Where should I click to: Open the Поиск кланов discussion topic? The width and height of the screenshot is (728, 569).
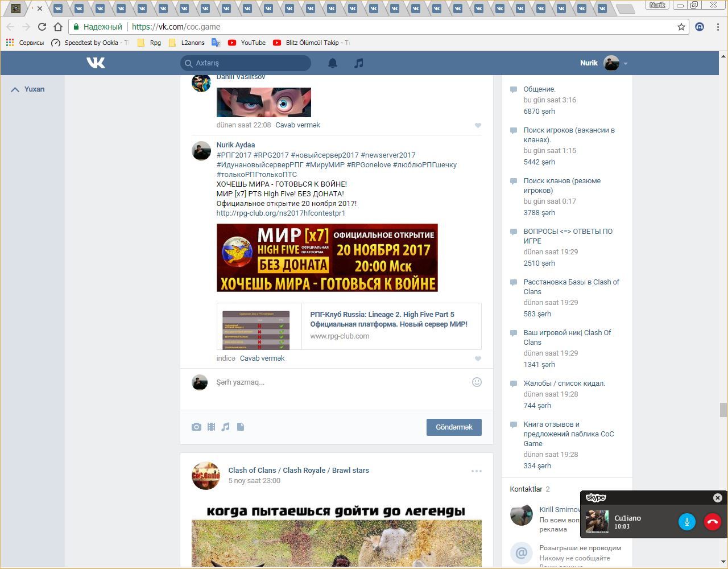(x=562, y=185)
